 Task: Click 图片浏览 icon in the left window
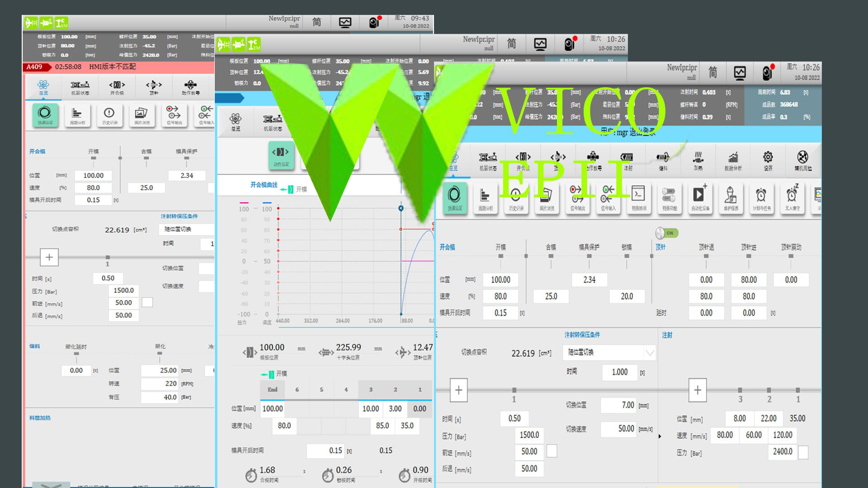point(142,115)
